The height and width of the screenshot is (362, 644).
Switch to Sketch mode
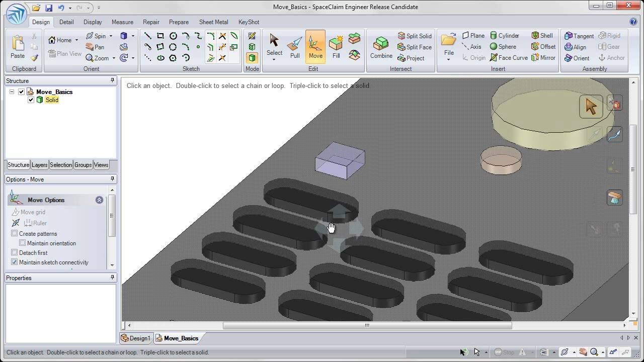tap(252, 36)
